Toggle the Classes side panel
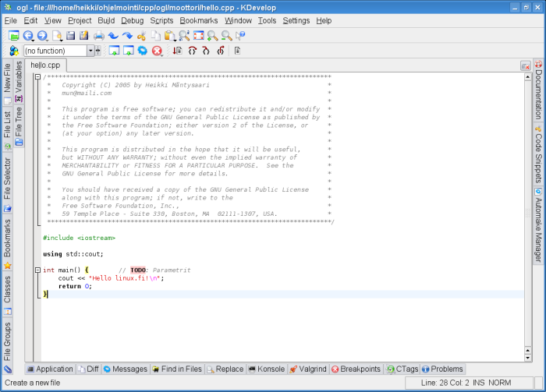The image size is (546, 392). click(x=8, y=288)
